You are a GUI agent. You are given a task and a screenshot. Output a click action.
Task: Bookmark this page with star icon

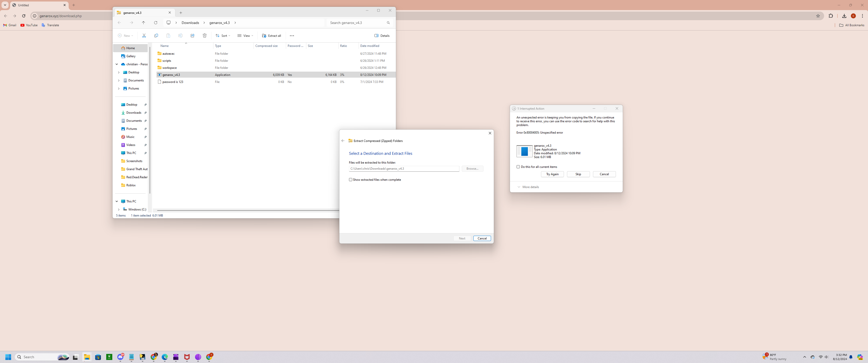point(818,16)
